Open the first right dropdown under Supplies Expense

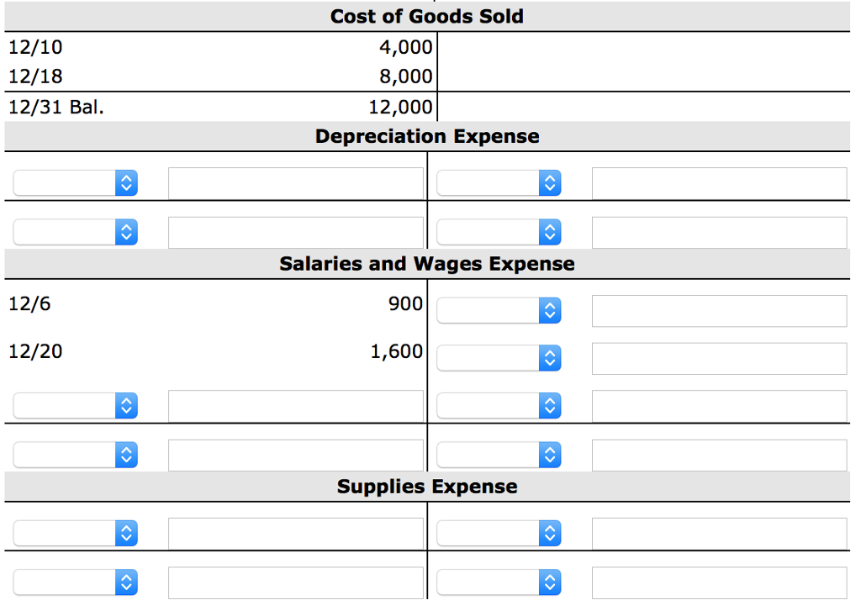click(x=499, y=533)
